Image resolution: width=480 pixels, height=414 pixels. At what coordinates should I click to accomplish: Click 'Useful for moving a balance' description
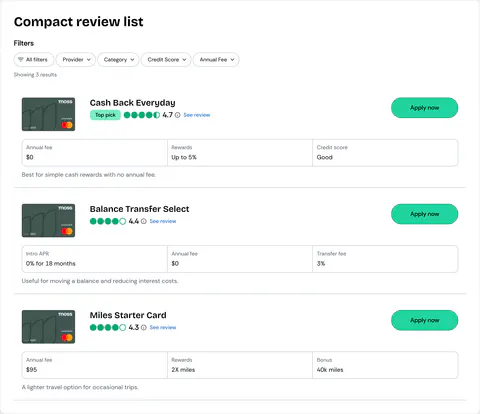[100, 281]
